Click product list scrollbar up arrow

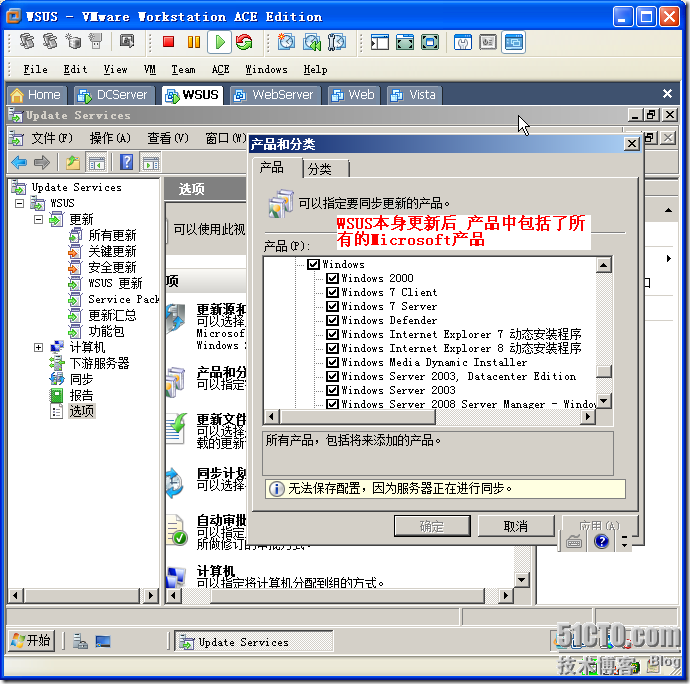pyautogui.click(x=603, y=265)
